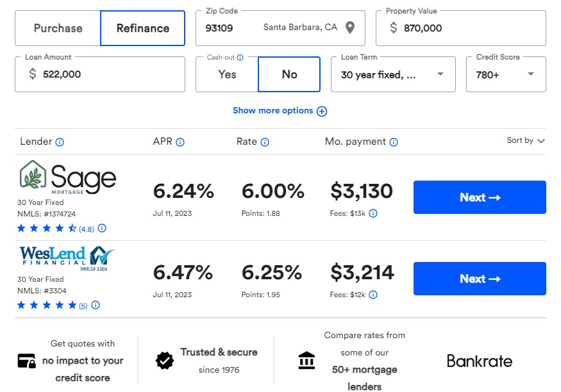Click the text Points: 1.88
Image resolution: width=561 pixels, height=392 pixels.
(x=260, y=213)
